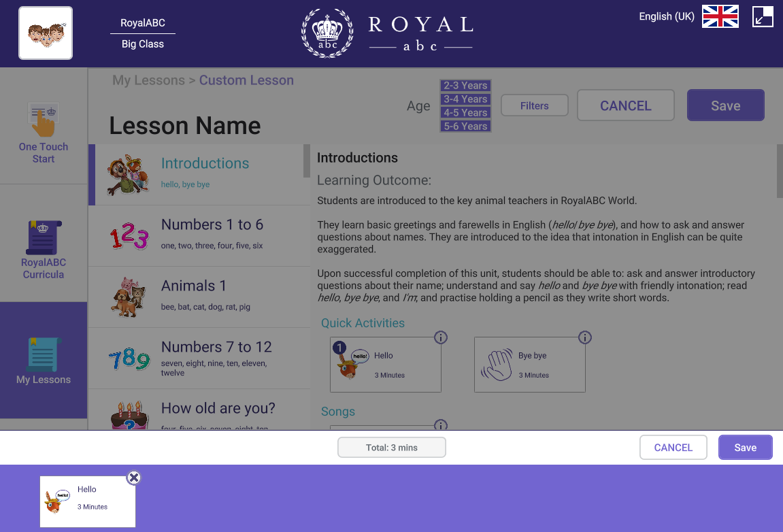Toggle the fullscreen collapse icon
Image resolution: width=783 pixels, height=532 pixels.
763,16
